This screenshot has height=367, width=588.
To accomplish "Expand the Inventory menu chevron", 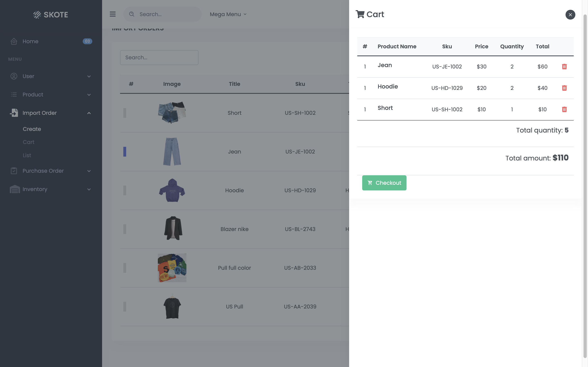I will click(x=89, y=189).
